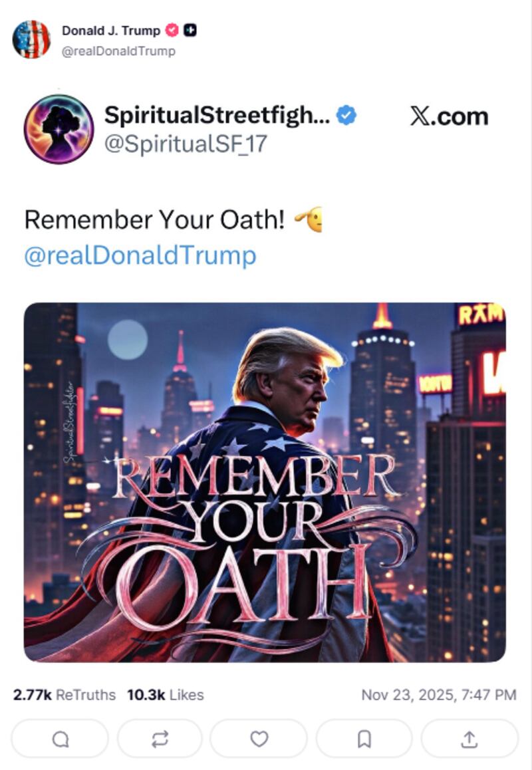532x770 pixels.
Task: Select the dark plus badge next to Trump's verification
Action: 190,29
